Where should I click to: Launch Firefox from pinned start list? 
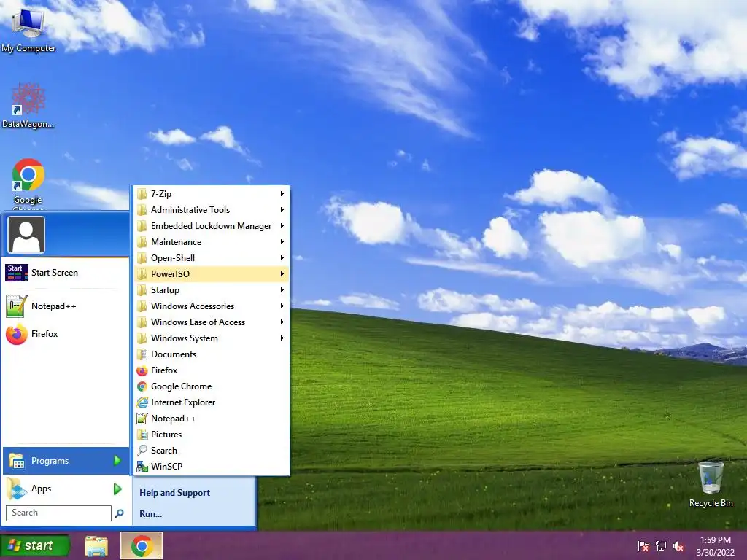coord(66,334)
